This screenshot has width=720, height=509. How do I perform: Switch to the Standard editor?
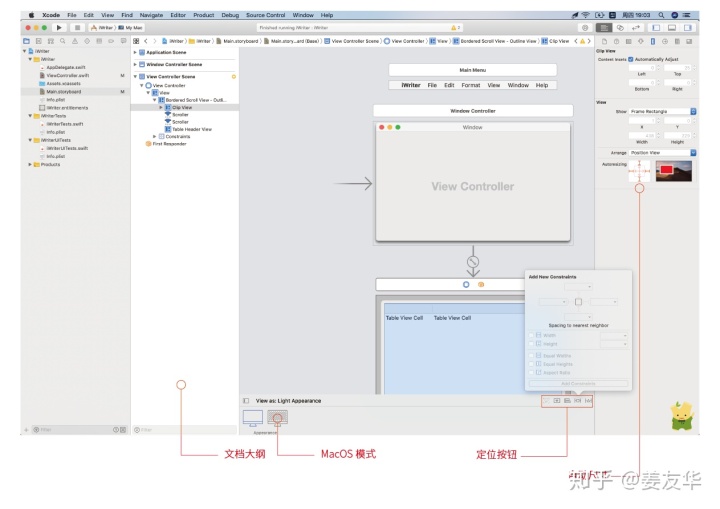point(604,28)
